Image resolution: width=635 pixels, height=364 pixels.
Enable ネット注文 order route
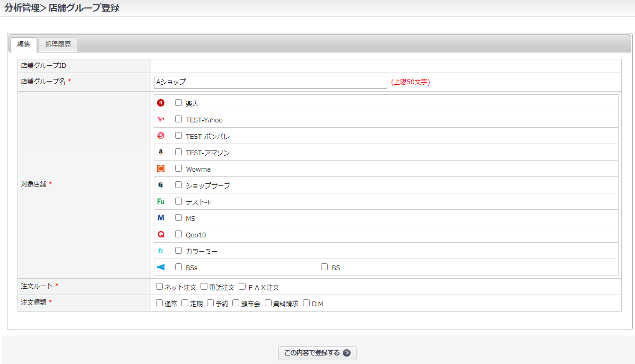point(160,286)
